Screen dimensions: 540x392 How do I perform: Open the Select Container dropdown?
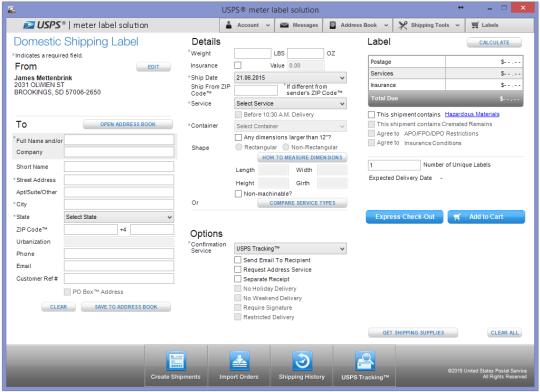[x=290, y=126]
